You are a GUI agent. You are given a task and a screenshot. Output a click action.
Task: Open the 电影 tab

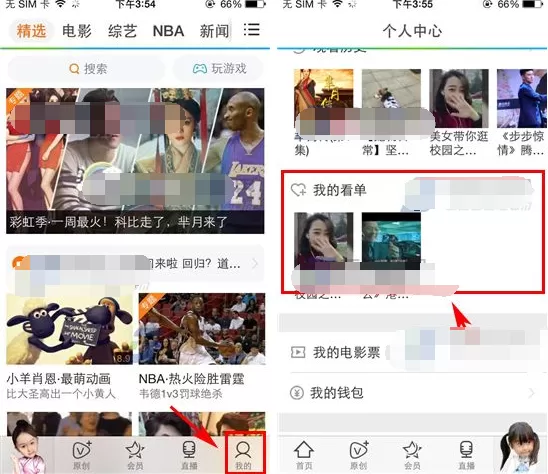pyautogui.click(x=77, y=31)
